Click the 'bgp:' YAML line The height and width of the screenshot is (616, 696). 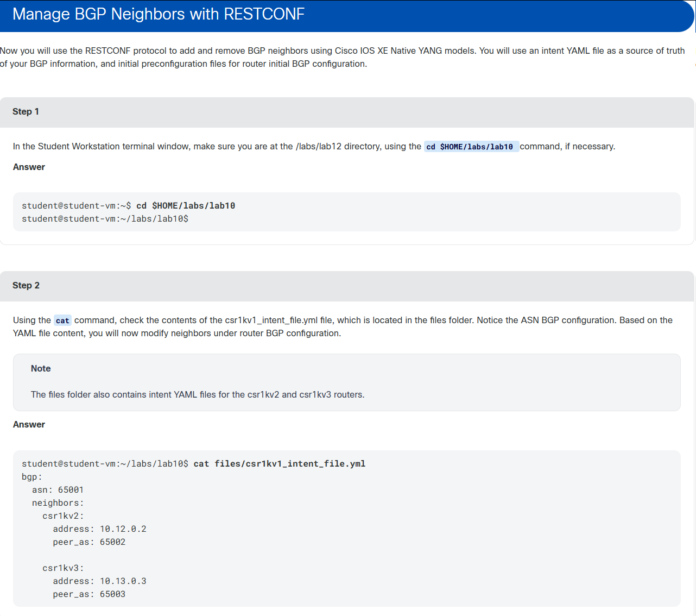click(x=32, y=477)
